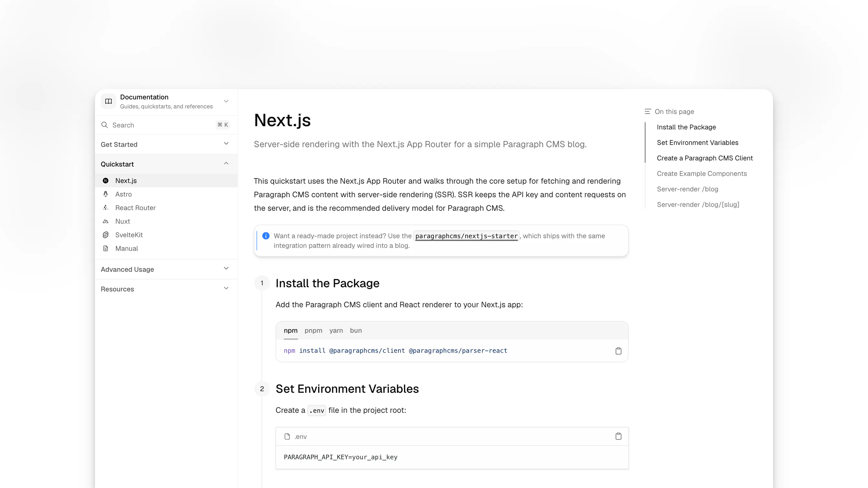Click the Install the Package heading
The width and height of the screenshot is (868, 488).
327,283
